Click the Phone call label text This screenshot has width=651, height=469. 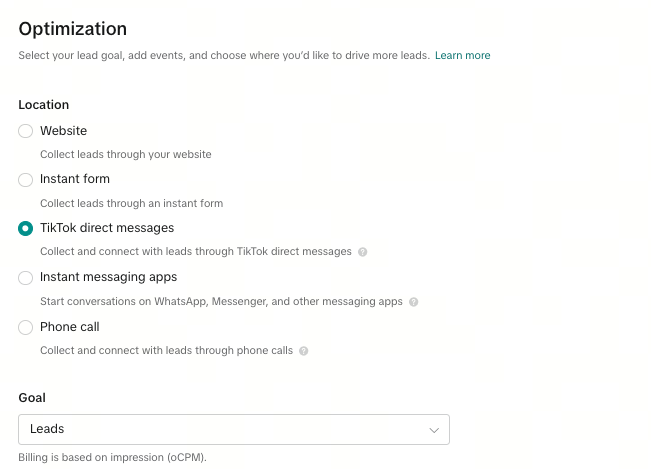tap(70, 327)
